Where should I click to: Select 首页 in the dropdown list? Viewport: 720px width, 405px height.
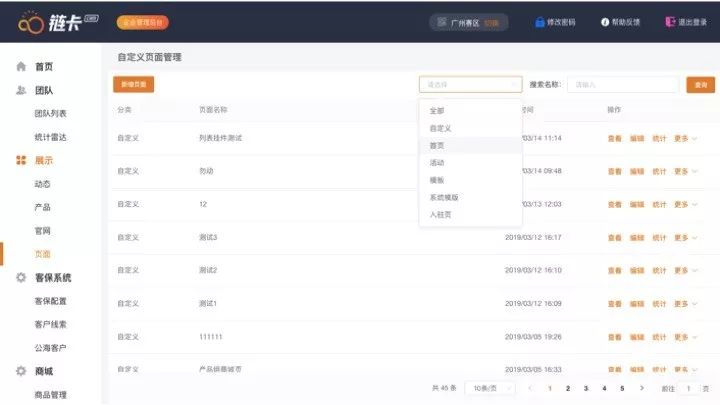coord(437,145)
